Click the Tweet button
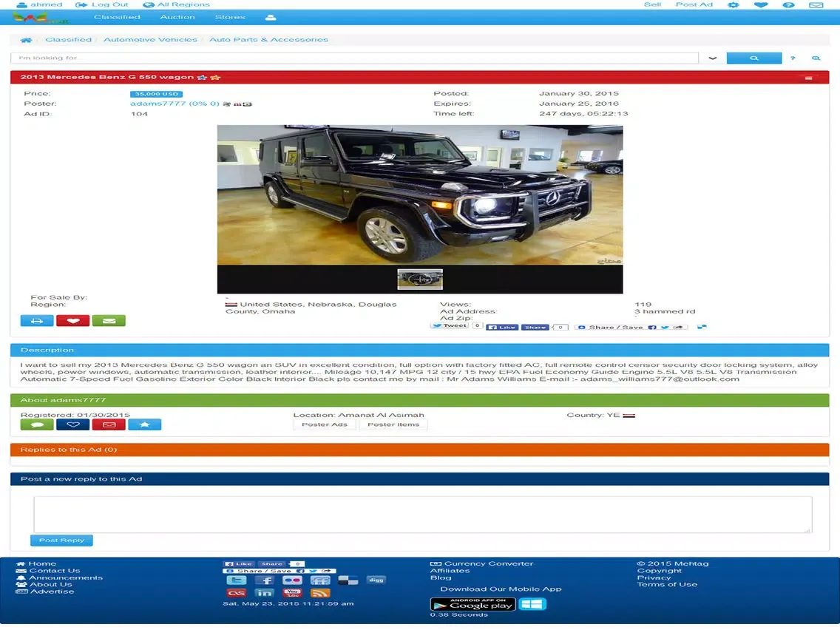The image size is (840, 630). click(450, 325)
